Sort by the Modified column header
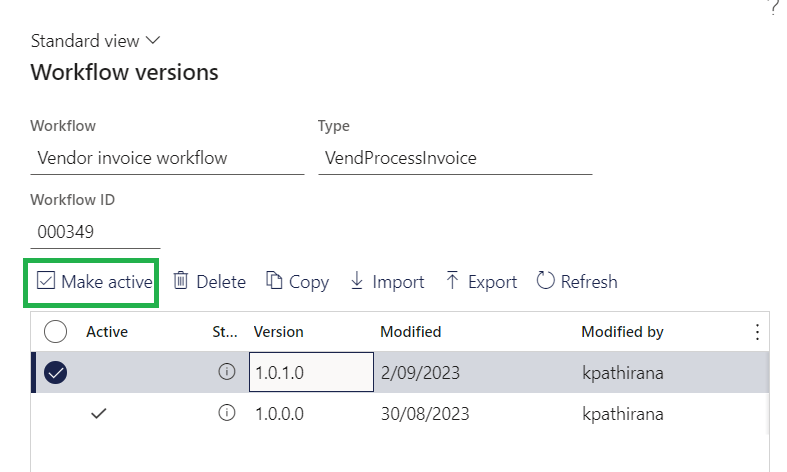The width and height of the screenshot is (787, 472). point(411,332)
